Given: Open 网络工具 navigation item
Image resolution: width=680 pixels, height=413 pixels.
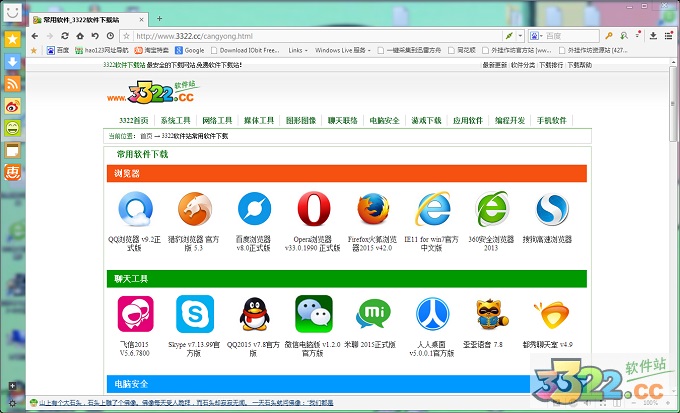Looking at the screenshot, I should [x=217, y=121].
